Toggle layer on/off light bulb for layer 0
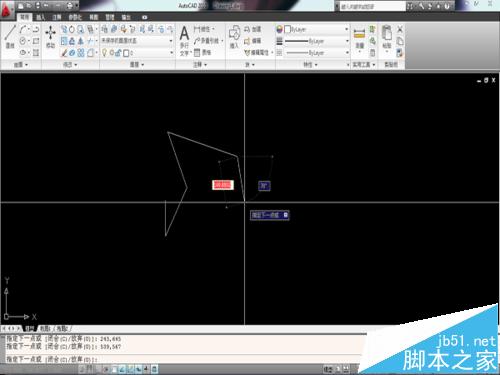This screenshot has height=375, width=500. coord(105,53)
